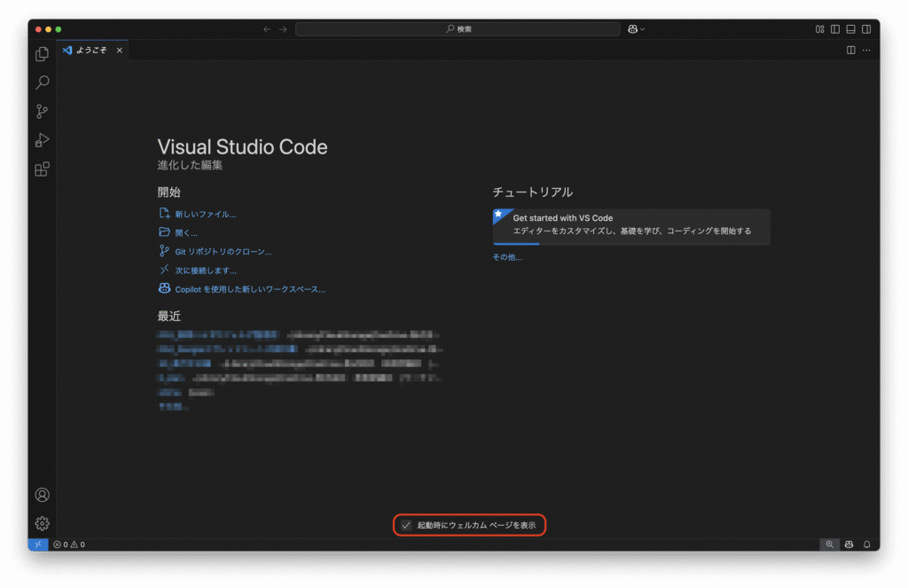Open the Explorer view in activity bar
908x588 pixels.
(x=43, y=54)
